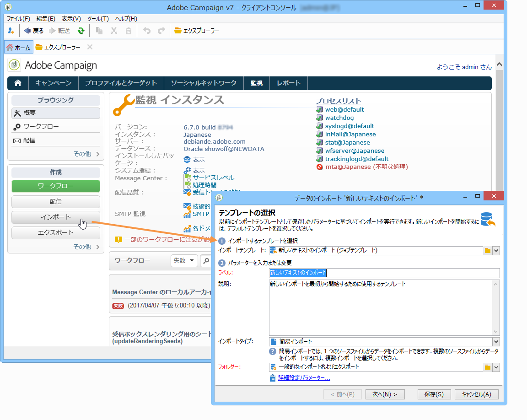Click the 配信 create button
The width and height of the screenshot is (527, 420).
[56, 202]
